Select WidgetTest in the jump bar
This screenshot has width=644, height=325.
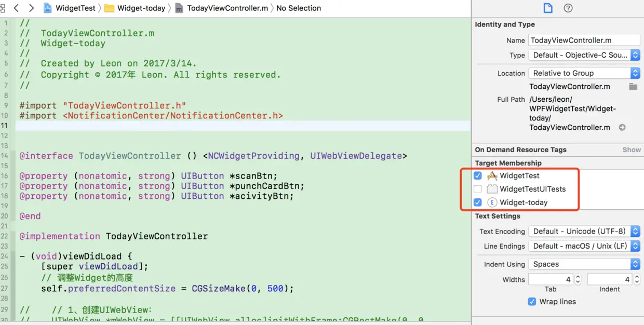(x=76, y=8)
